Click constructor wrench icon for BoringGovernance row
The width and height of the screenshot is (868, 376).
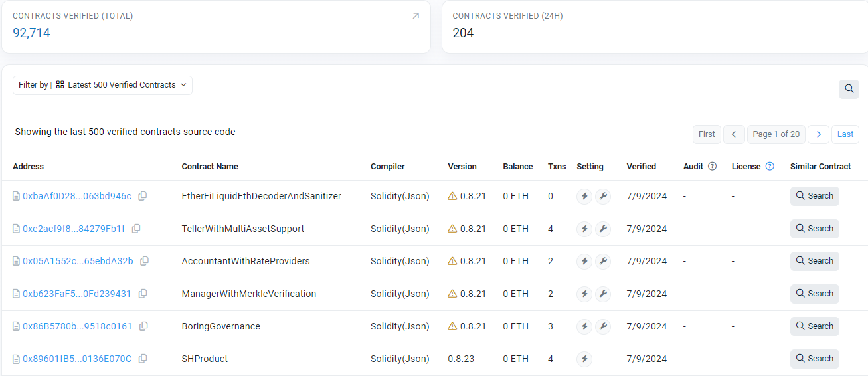603,326
